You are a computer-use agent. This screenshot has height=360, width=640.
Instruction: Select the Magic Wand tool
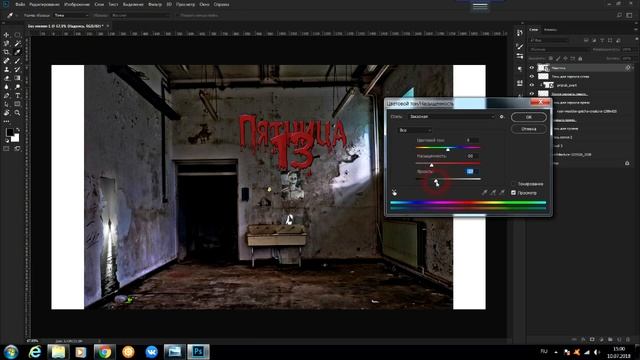click(17, 43)
